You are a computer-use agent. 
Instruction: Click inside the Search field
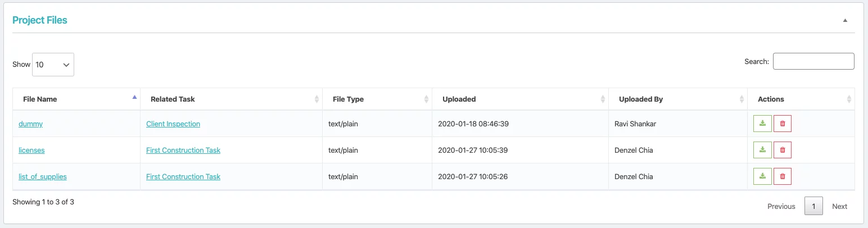(813, 61)
